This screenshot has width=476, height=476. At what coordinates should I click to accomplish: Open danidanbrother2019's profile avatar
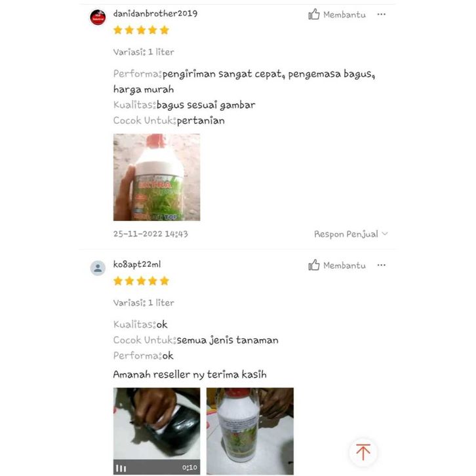click(x=98, y=17)
